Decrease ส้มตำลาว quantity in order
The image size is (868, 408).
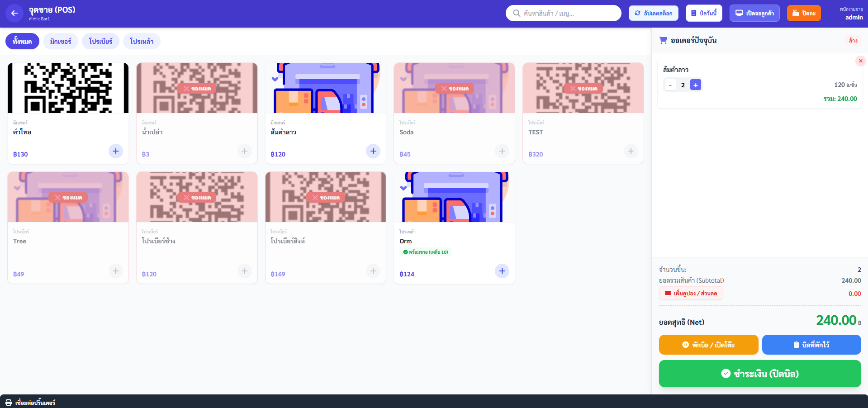(670, 85)
